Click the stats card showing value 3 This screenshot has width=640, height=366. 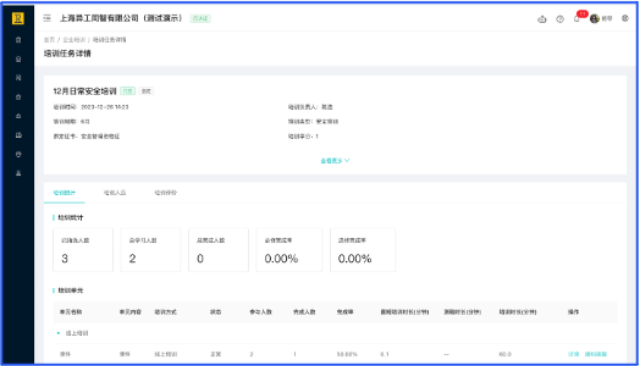[83, 250]
